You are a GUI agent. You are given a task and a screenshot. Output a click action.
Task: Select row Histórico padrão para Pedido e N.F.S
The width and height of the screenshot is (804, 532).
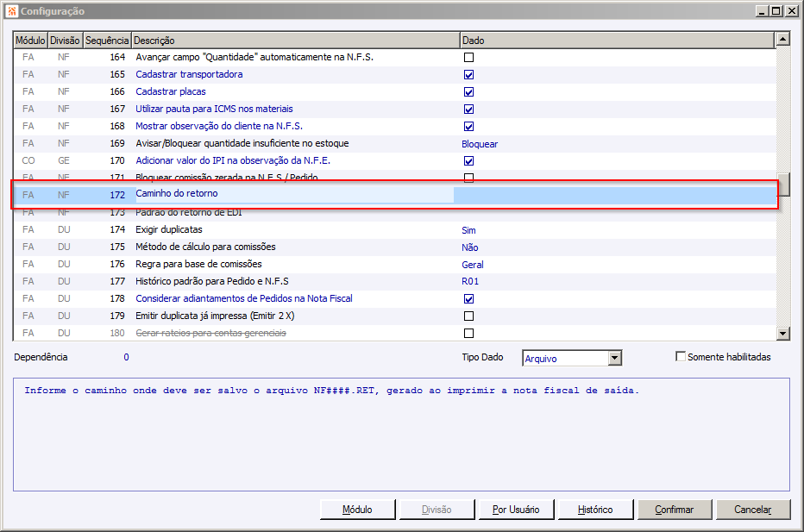[395, 281]
